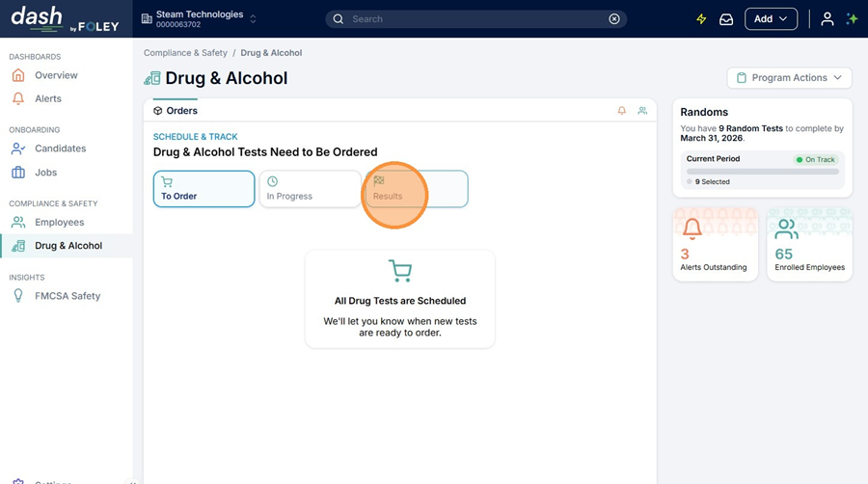
Task: Open the user profile icon
Action: coord(827,19)
